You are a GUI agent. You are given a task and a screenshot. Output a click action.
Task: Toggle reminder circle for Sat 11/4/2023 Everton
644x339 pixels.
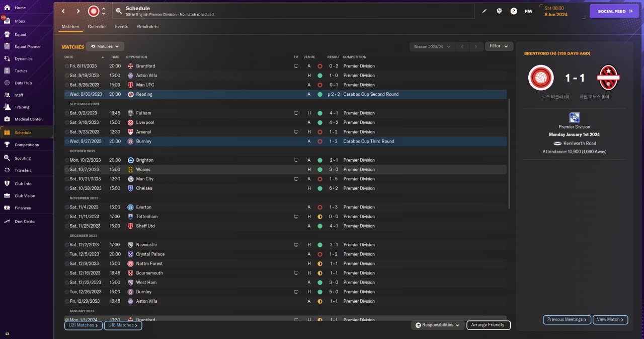pos(67,207)
